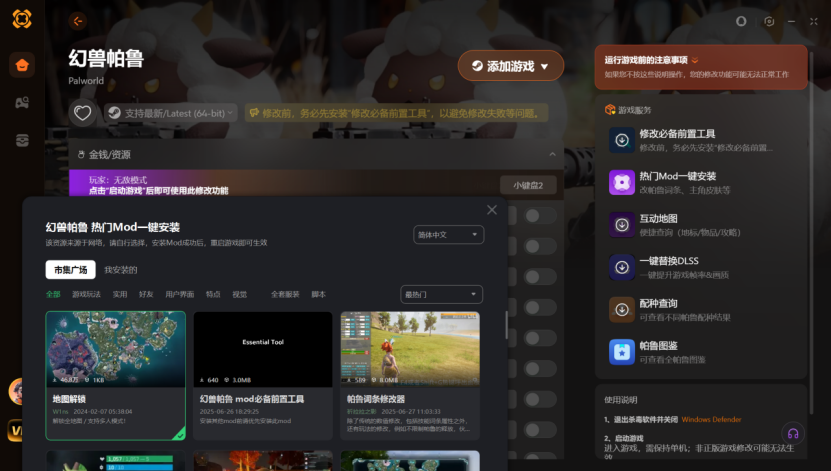This screenshot has width=831, height=471.
Task: Open the 互动地图 service entry
Action: click(x=701, y=225)
